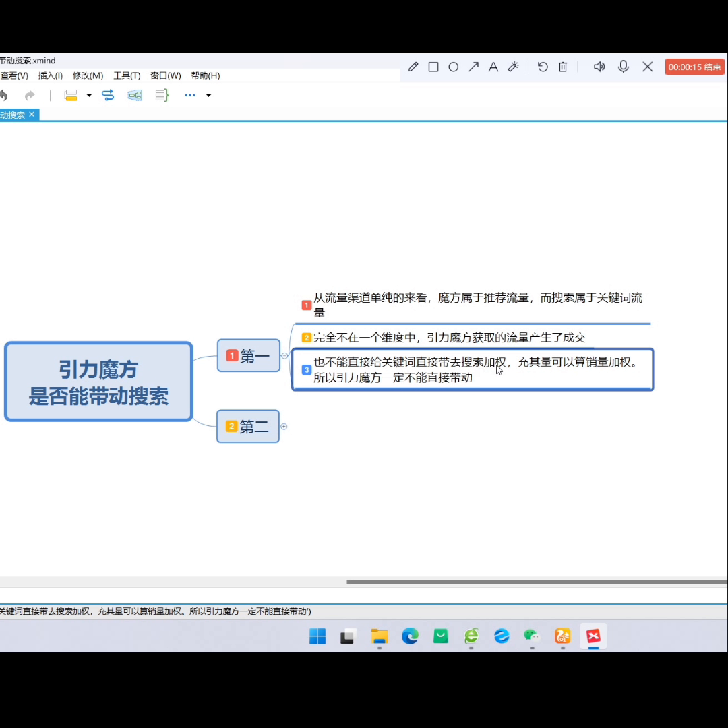The width and height of the screenshot is (728, 728).
Task: Click the status bar topic text
Action: [156, 611]
